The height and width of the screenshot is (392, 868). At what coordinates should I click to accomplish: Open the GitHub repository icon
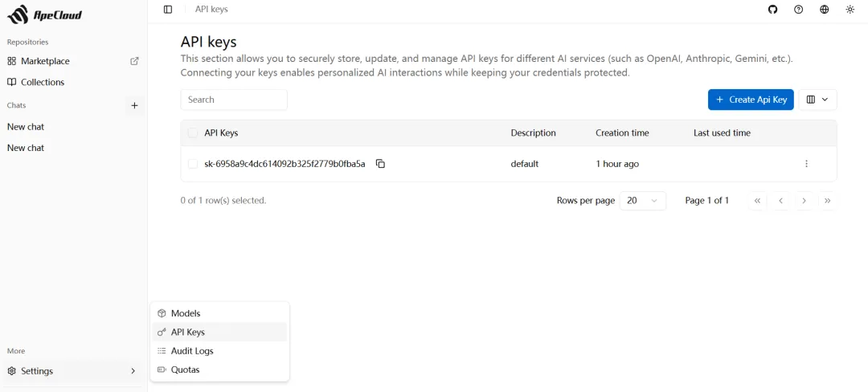click(772, 10)
